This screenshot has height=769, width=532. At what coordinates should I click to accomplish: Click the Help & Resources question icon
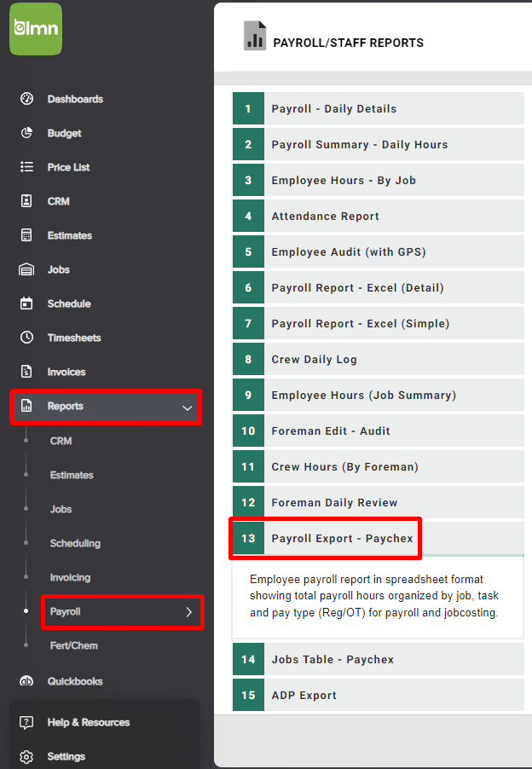click(26, 722)
